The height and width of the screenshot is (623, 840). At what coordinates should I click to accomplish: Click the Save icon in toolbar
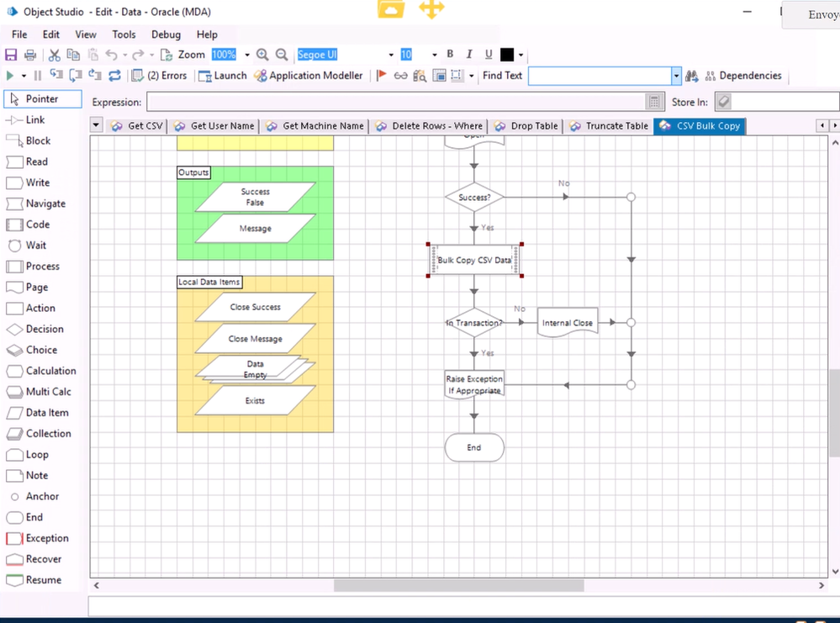pyautogui.click(x=11, y=55)
